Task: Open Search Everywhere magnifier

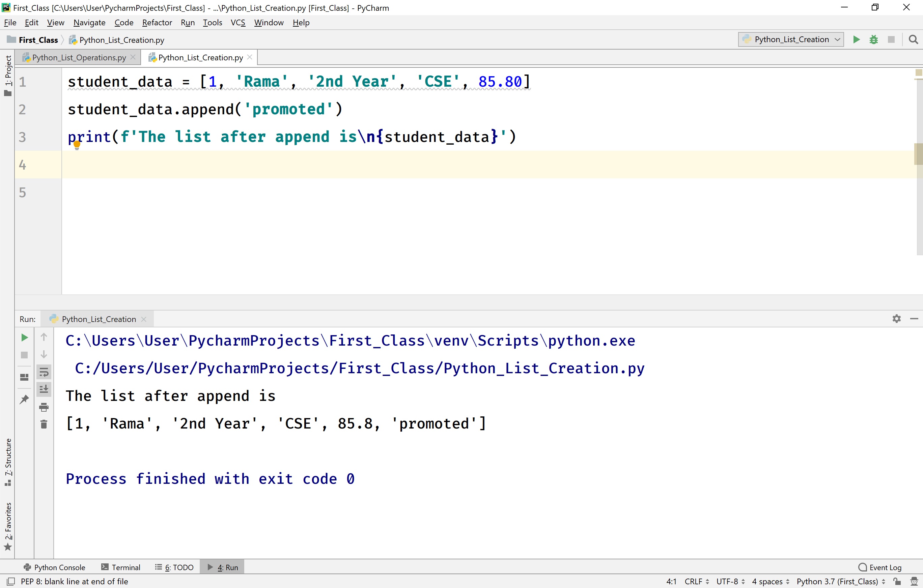Action: [914, 39]
